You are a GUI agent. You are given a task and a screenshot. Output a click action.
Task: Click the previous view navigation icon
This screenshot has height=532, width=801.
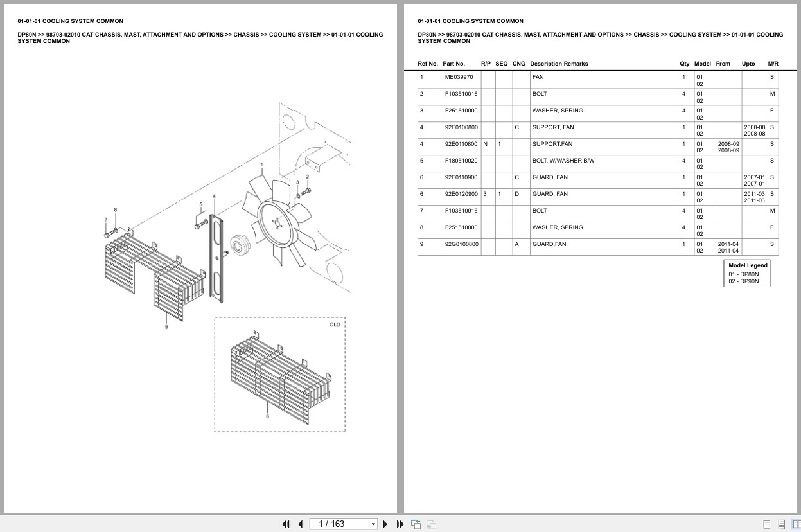click(x=416, y=524)
